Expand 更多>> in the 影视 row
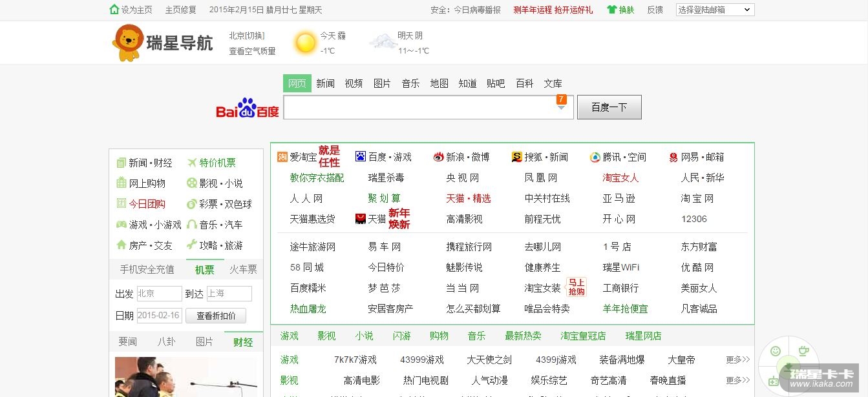The image size is (868, 397). click(x=737, y=380)
